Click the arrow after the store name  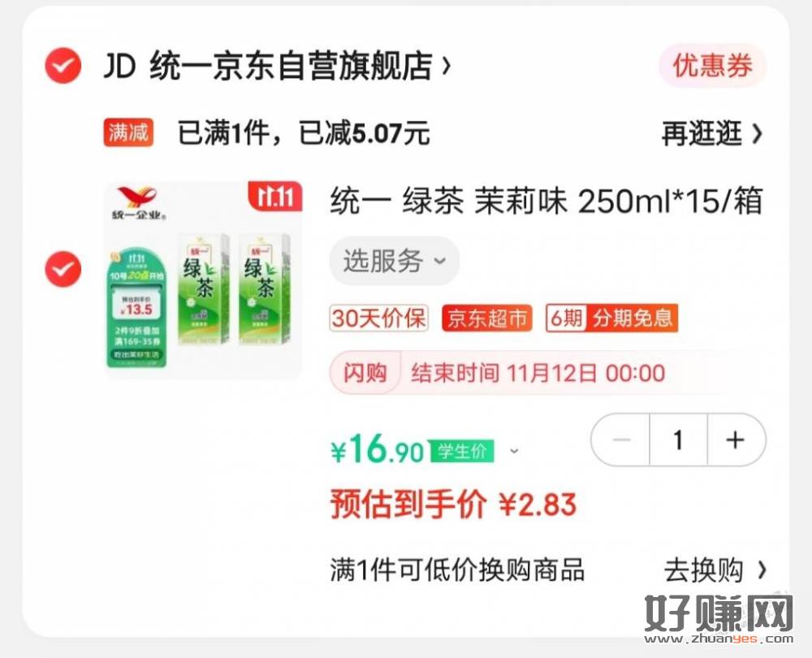[x=447, y=66]
